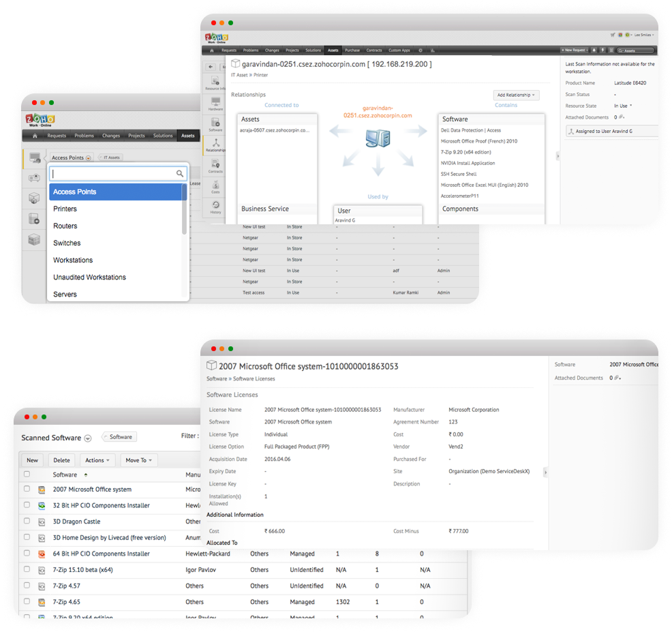The width and height of the screenshot is (672, 632).
Task: Expand the Move To dropdown
Action: (139, 460)
